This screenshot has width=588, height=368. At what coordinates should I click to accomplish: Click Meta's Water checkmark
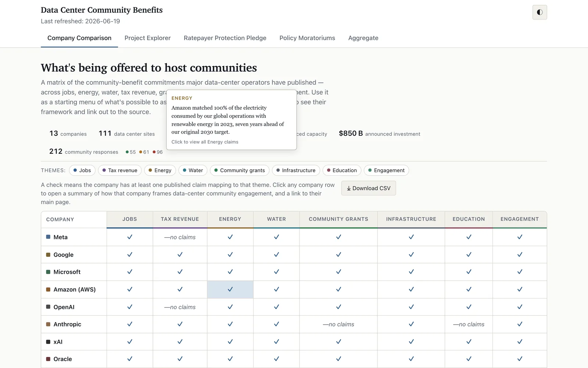(276, 237)
